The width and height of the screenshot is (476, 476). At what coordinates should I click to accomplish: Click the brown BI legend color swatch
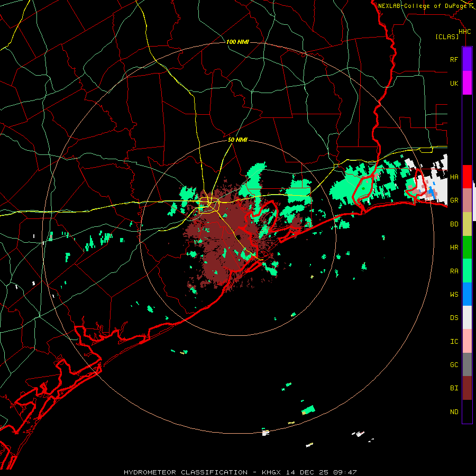pyautogui.click(x=467, y=388)
